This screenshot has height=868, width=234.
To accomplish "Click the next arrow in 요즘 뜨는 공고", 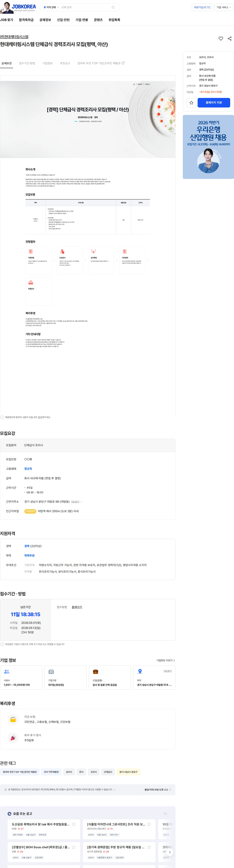I will click(170, 852).
